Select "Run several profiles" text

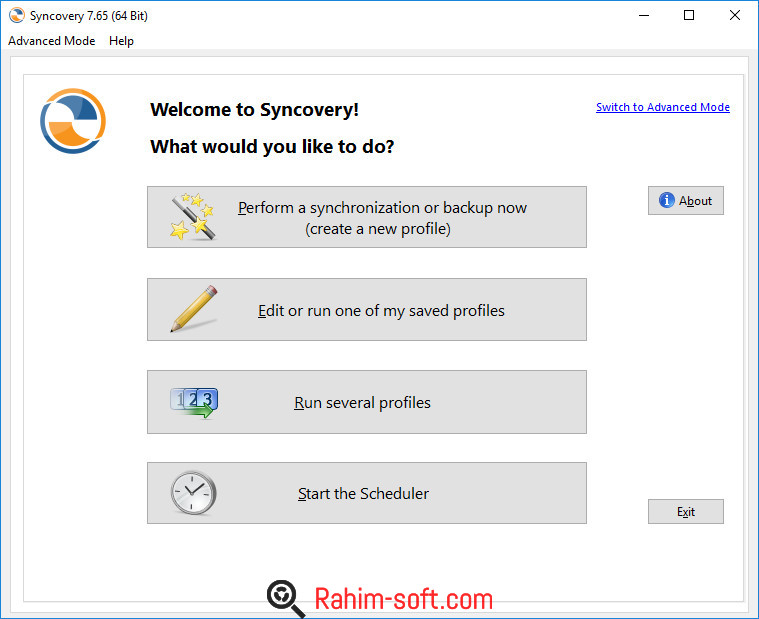point(362,403)
